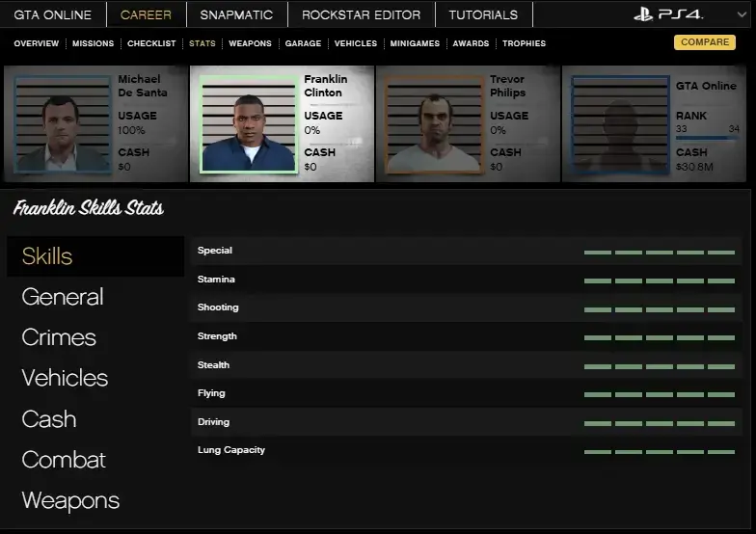Click Michael's usage value 100%
The height and width of the screenshot is (534, 756).
[x=131, y=130]
